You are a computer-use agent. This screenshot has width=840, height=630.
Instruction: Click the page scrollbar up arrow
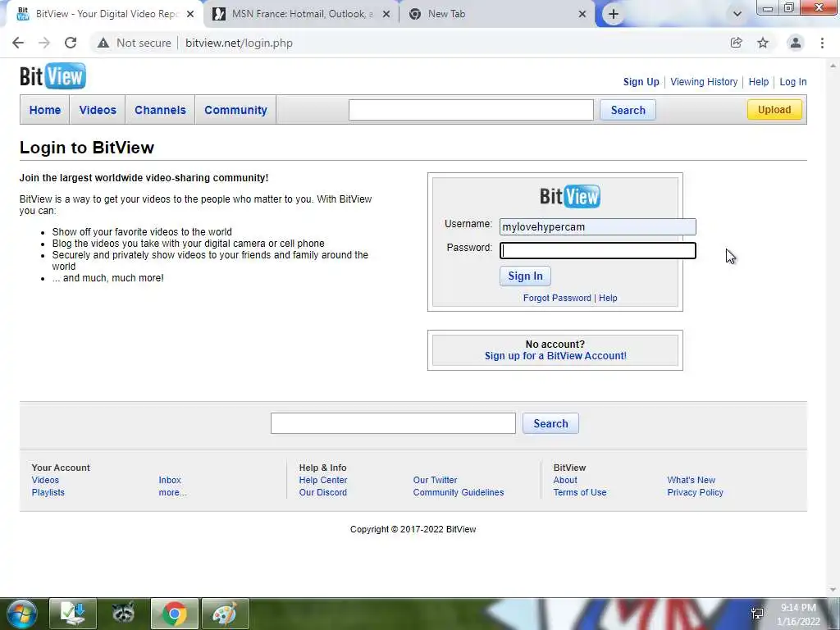[833, 66]
